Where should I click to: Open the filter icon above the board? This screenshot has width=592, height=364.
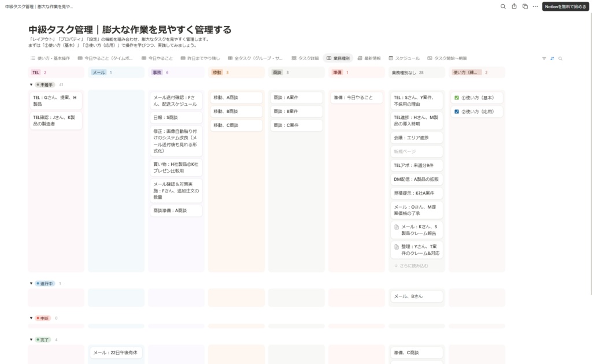click(544, 58)
